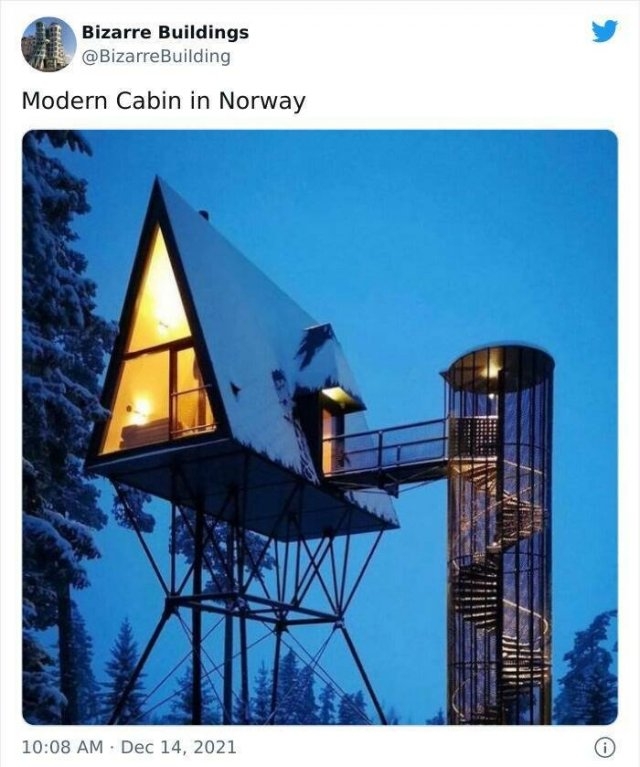The image size is (640, 767).
Task: Open the tweet info icon
Action: click(x=605, y=747)
